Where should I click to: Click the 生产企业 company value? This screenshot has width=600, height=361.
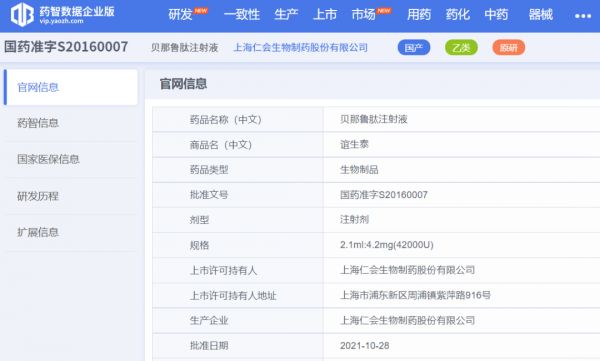[x=407, y=320]
